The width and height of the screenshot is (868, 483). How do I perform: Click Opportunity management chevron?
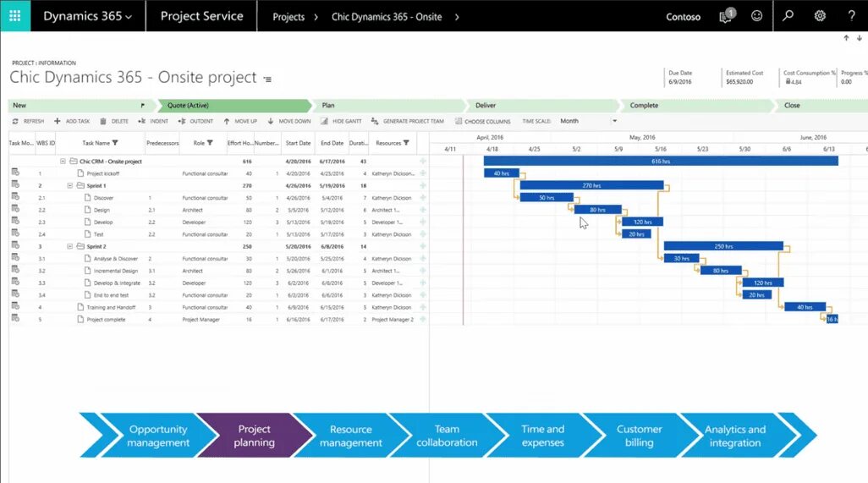click(x=157, y=436)
